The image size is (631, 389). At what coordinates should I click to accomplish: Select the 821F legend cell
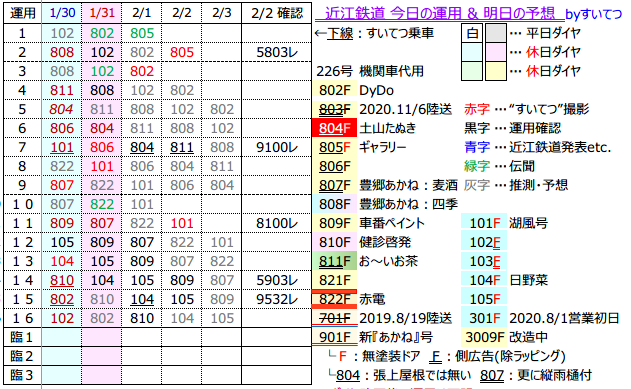334,280
